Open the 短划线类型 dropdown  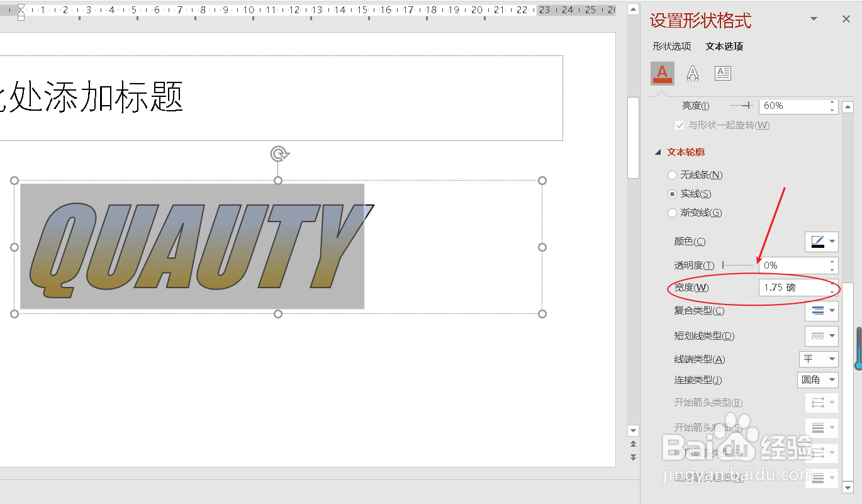tap(822, 336)
